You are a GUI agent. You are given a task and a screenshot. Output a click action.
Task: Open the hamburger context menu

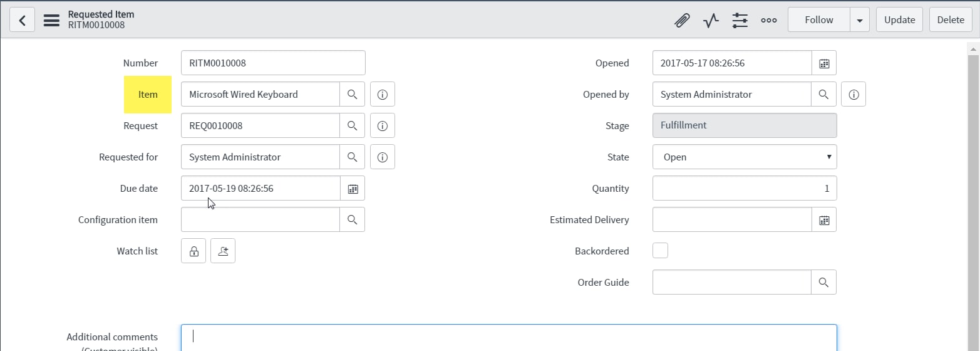pyautogui.click(x=51, y=20)
